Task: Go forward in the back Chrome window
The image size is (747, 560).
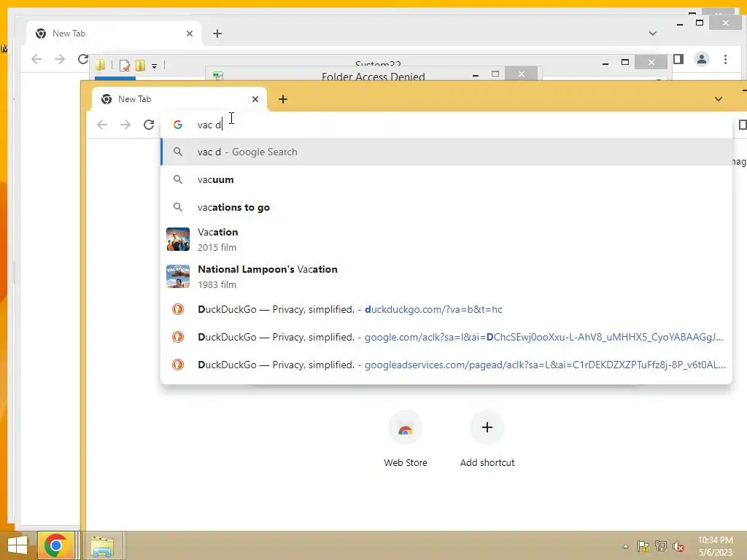Action: (x=60, y=59)
